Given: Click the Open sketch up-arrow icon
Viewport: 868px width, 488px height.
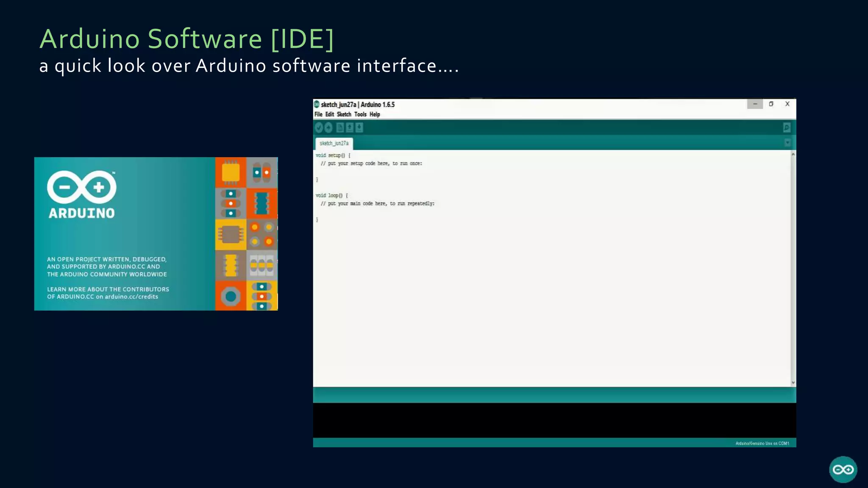Looking at the screenshot, I should 350,128.
